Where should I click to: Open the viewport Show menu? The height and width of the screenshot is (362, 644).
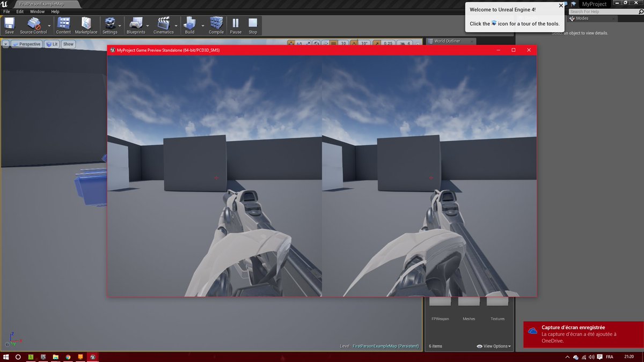[x=68, y=44]
